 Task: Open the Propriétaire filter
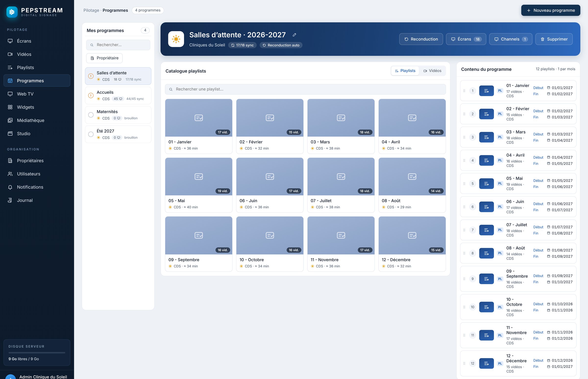click(x=104, y=58)
